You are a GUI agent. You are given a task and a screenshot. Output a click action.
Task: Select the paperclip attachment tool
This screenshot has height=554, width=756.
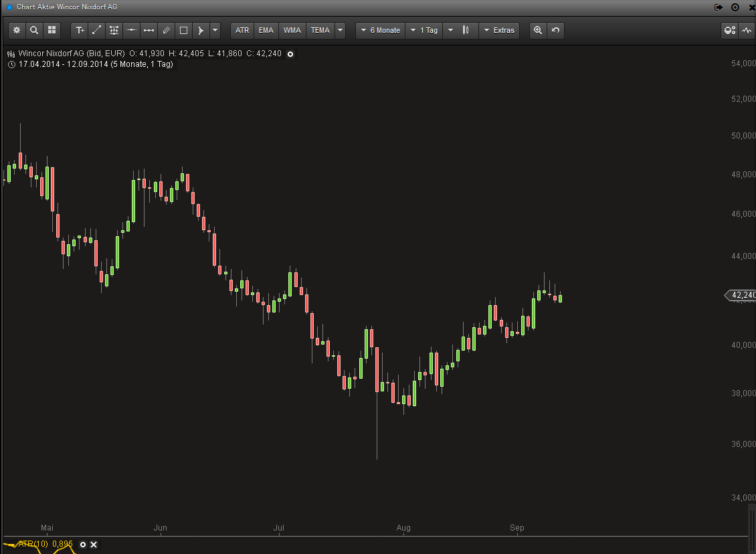click(166, 30)
